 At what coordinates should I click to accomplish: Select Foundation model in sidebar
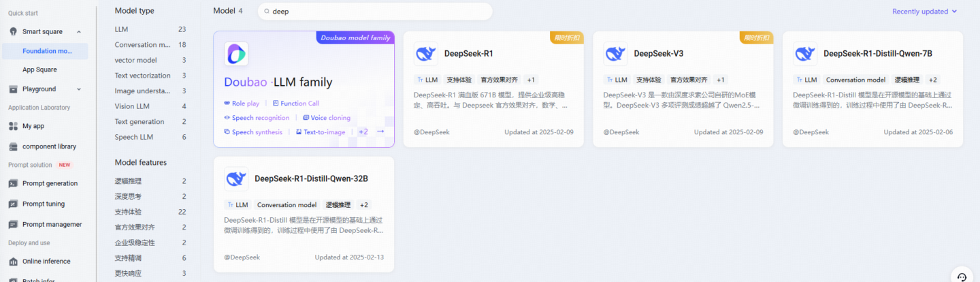(x=46, y=51)
